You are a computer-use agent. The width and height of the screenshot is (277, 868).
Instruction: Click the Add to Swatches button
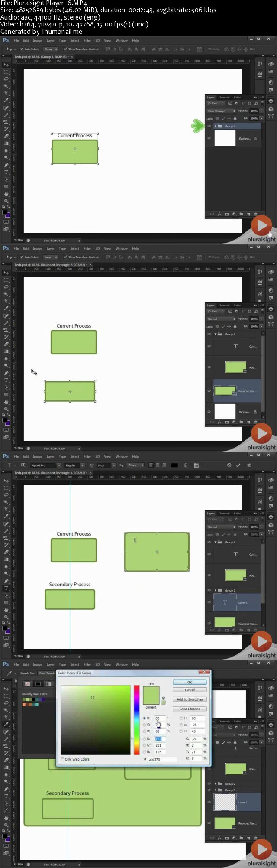190,699
